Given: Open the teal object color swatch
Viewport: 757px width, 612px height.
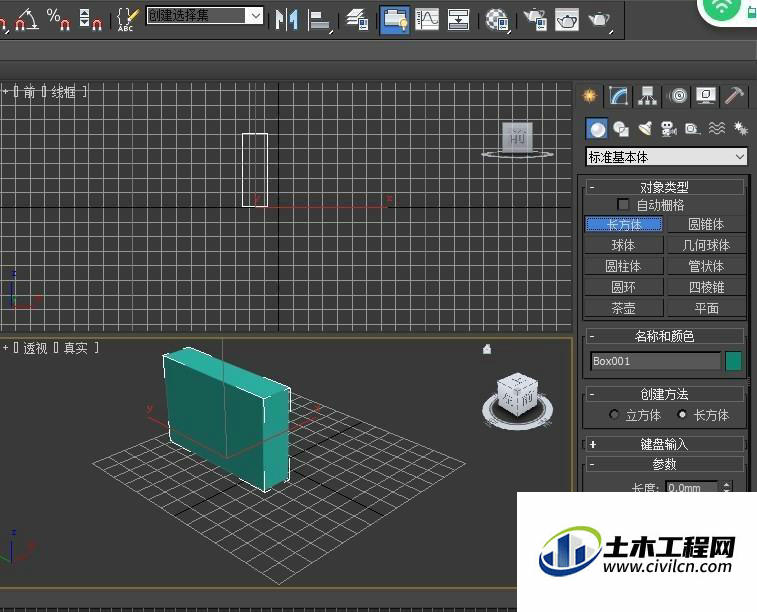Looking at the screenshot, I should pos(734,361).
